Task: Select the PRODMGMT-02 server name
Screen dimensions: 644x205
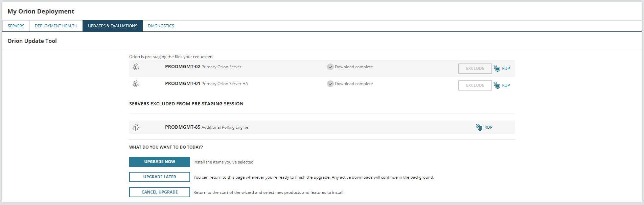Action: coord(183,67)
